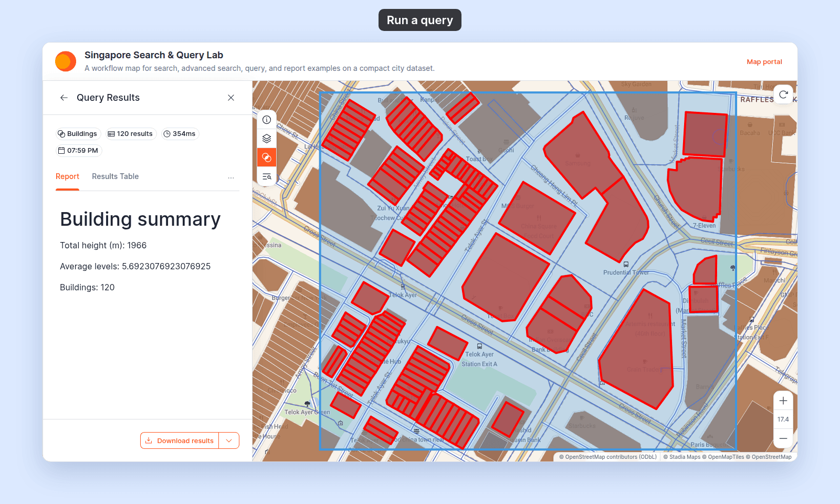Zoom out with the minus button

click(x=783, y=438)
